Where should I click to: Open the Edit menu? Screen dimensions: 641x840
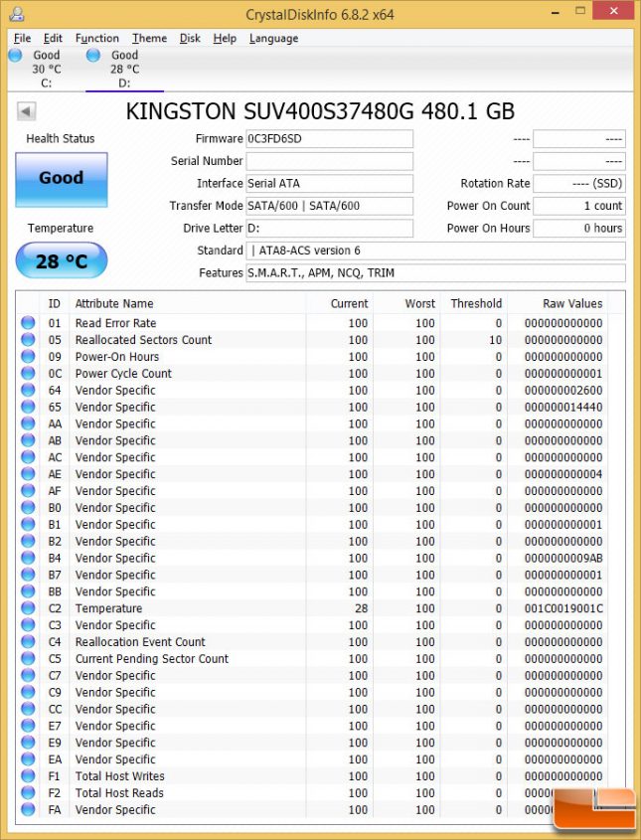53,38
